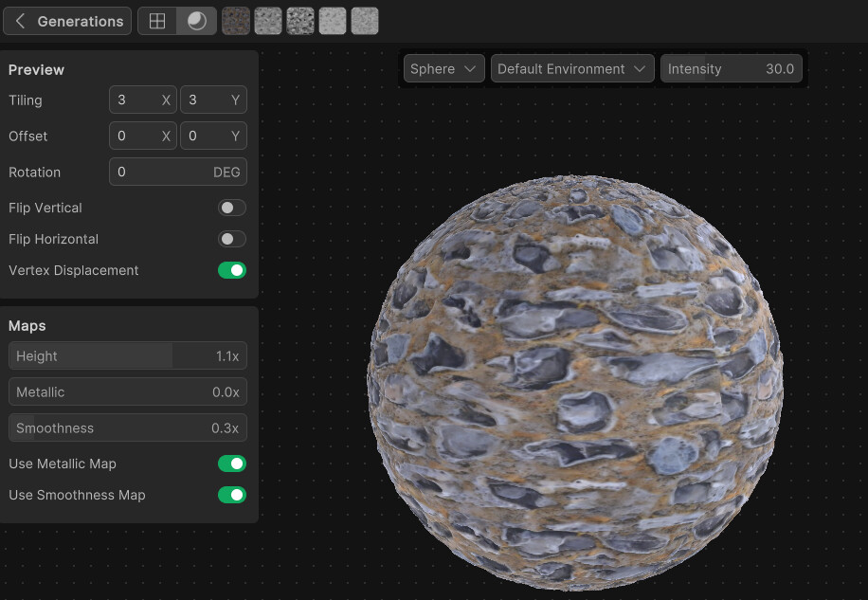Enable Flip Vertical
Screen dimensions: 868x600
click(x=232, y=208)
